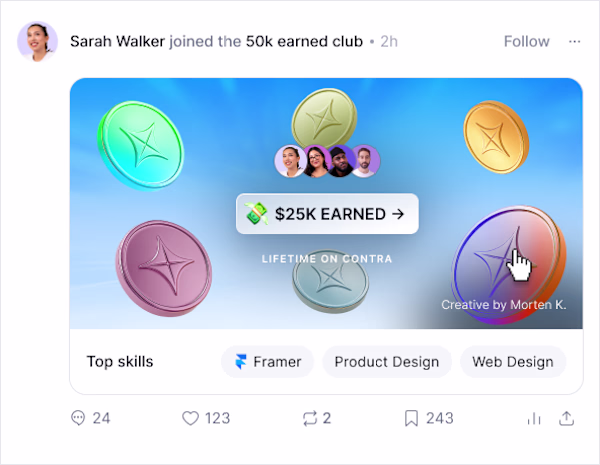View post analytics bar chart icon
The image size is (600, 465).
534,419
